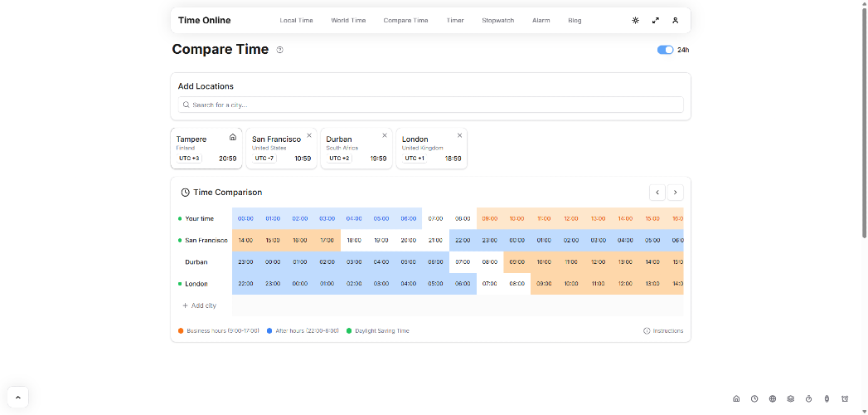Image resolution: width=868 pixels, height=415 pixels.
Task: Open the Instructions link
Action: tap(663, 330)
